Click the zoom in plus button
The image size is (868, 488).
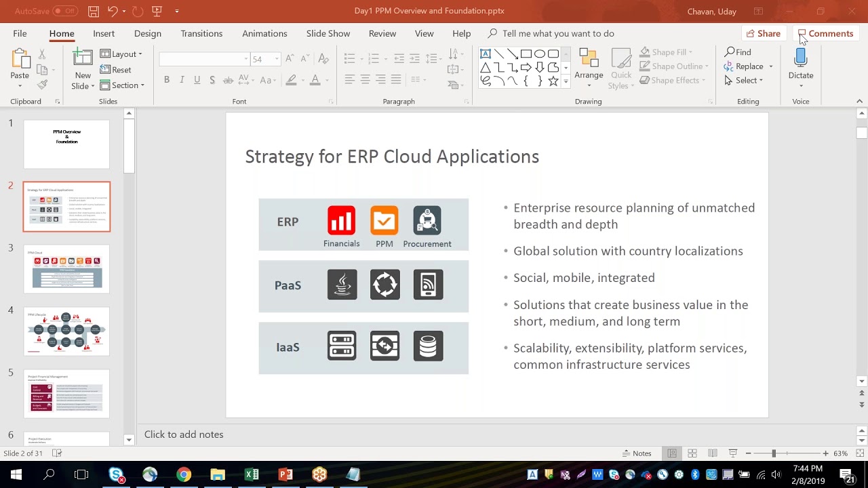pyautogui.click(x=825, y=453)
